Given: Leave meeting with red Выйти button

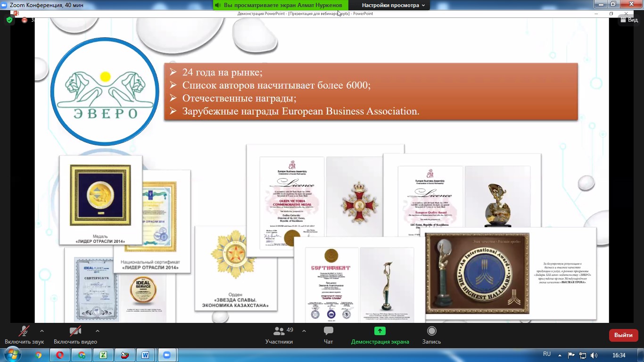Looking at the screenshot, I should tap(623, 335).
